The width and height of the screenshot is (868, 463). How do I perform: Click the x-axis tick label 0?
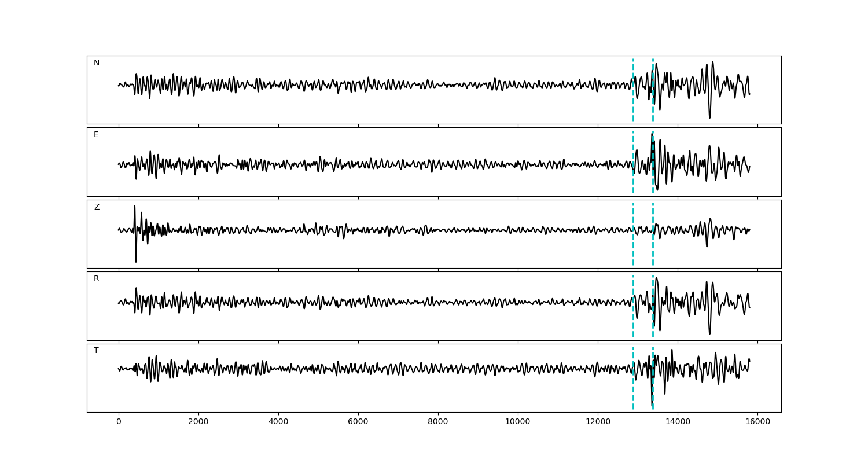pos(119,422)
